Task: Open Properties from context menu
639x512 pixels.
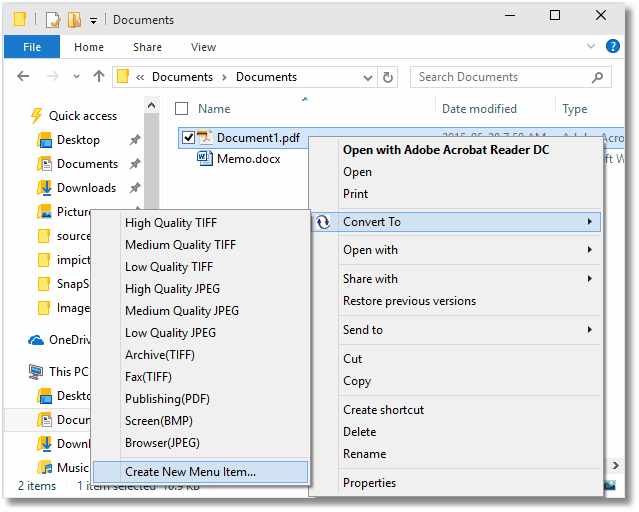Action: click(x=369, y=483)
